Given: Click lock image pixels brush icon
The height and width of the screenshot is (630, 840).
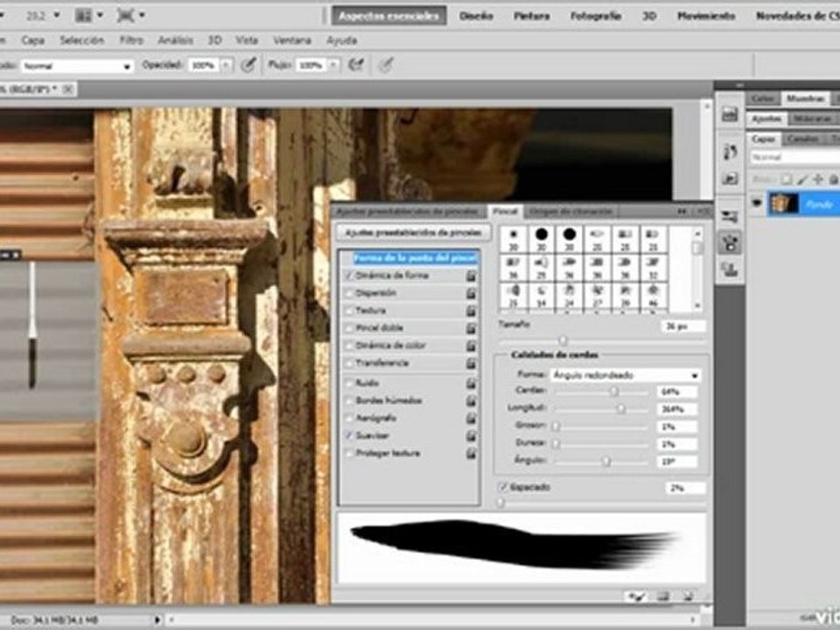Looking at the screenshot, I should (802, 179).
